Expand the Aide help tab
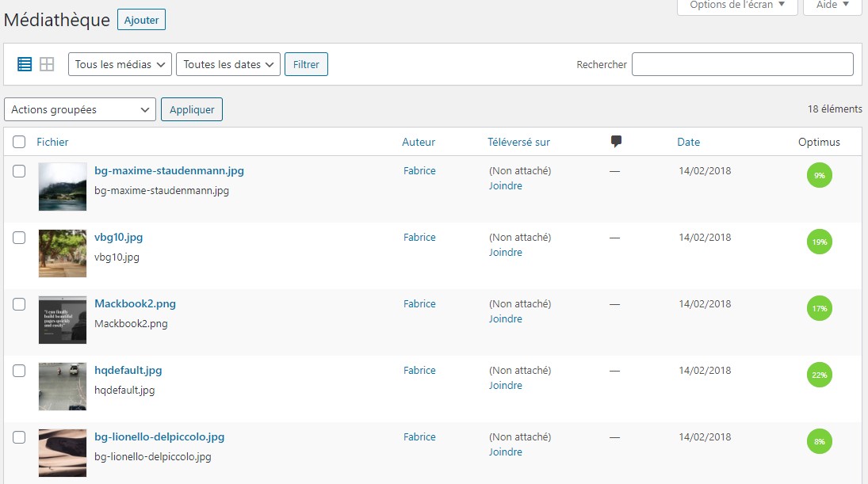The width and height of the screenshot is (868, 484). 832,5
